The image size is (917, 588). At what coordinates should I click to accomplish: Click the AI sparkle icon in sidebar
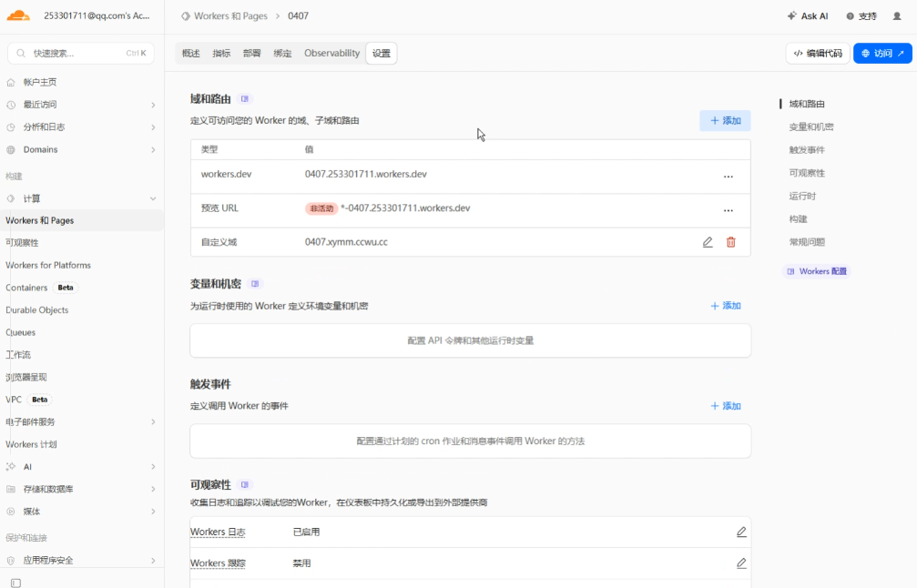click(x=11, y=466)
